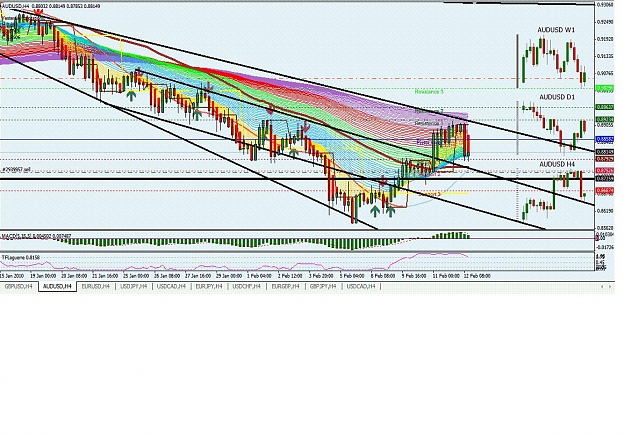Select the #2938957 sell order label

point(17,169)
